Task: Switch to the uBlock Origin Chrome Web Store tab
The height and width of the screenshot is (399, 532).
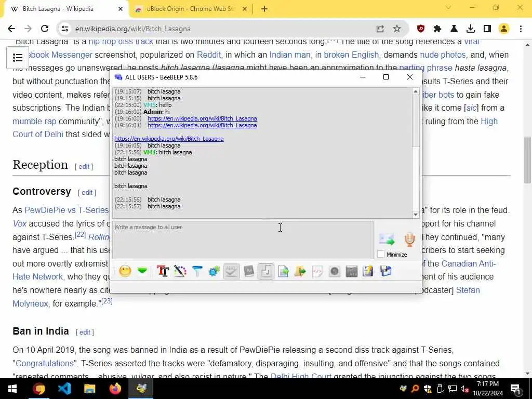Action: pyautogui.click(x=190, y=9)
